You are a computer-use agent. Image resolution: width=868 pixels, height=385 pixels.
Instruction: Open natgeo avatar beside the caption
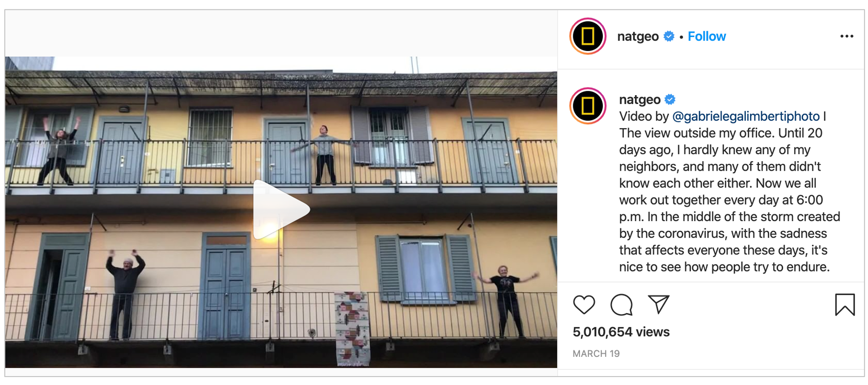[588, 106]
